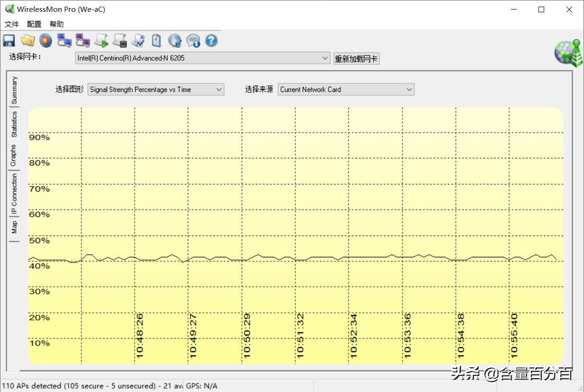Click the globe toolbar icon
The image size is (584, 392).
[175, 41]
